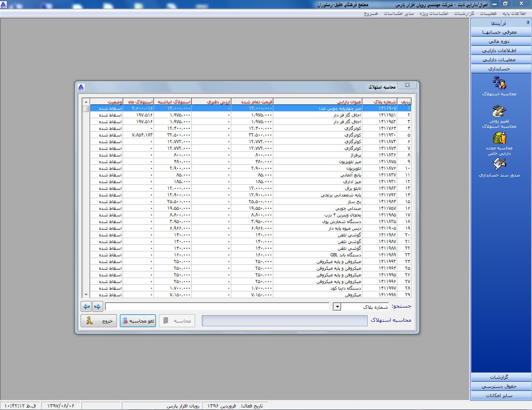Open the ساير امكانات menu in menu bar
The height and width of the screenshot is (410, 532).
399,13
